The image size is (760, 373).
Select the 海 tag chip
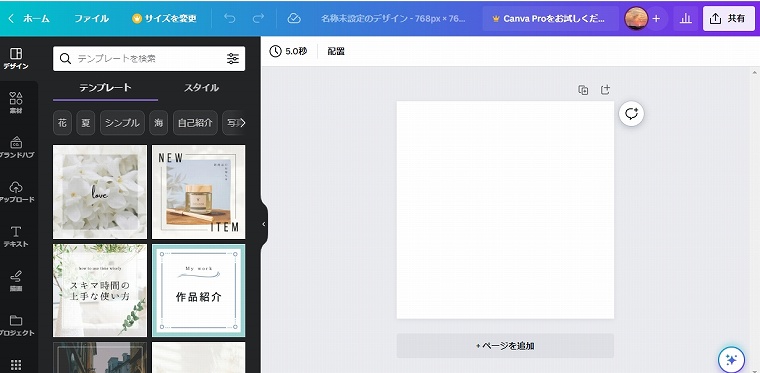tap(159, 123)
